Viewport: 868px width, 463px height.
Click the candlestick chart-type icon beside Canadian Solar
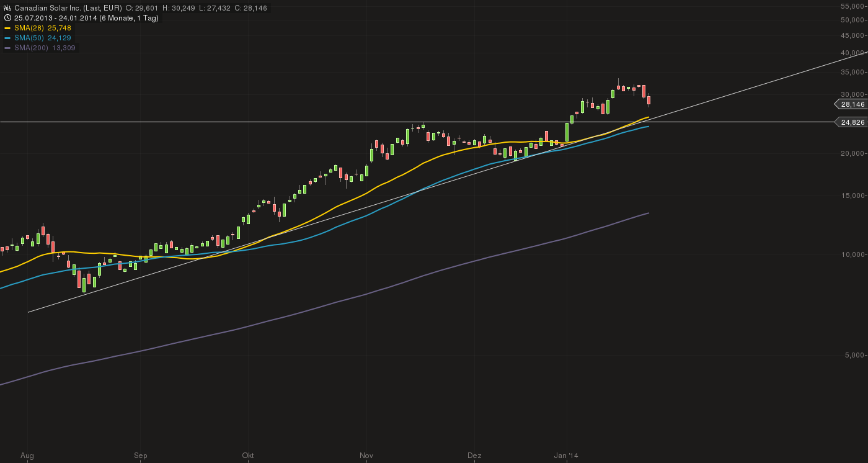click(x=7, y=8)
